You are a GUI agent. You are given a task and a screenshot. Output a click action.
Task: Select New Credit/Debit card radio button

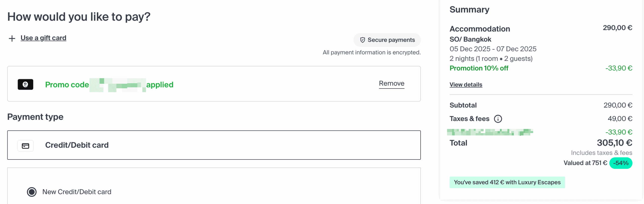32,192
